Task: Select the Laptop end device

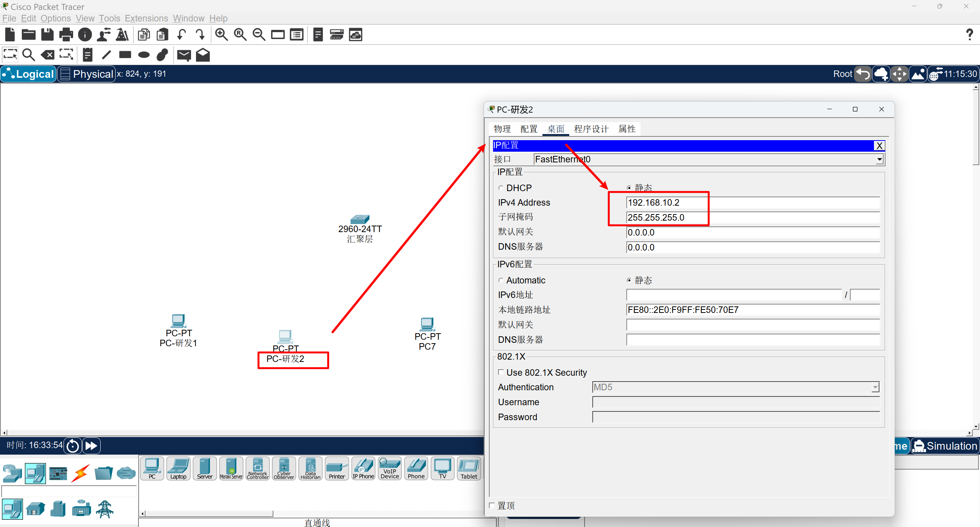Action: pyautogui.click(x=178, y=468)
